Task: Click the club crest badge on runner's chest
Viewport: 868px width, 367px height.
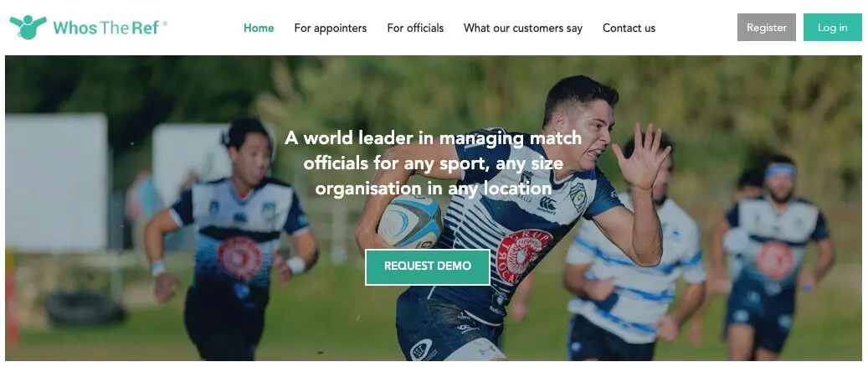Action: 578,196
